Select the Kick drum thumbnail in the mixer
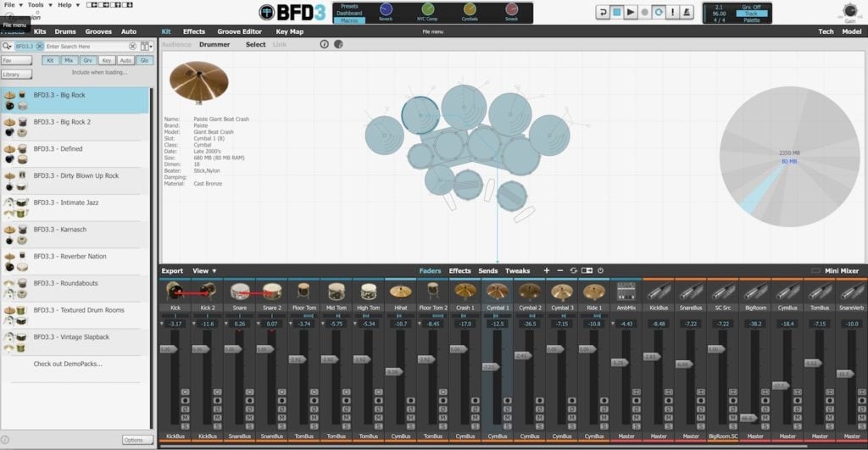The height and width of the screenshot is (450, 868). click(175, 292)
